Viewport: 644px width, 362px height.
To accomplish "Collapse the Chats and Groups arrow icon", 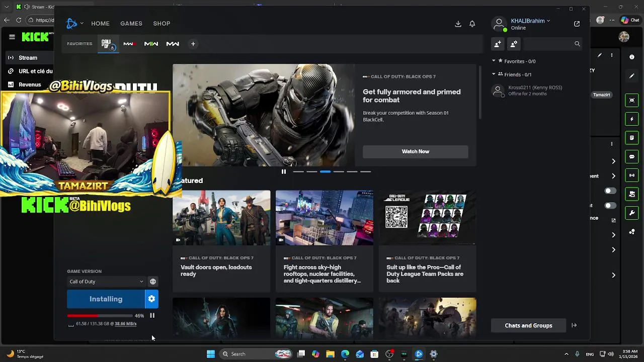I will 574,325.
